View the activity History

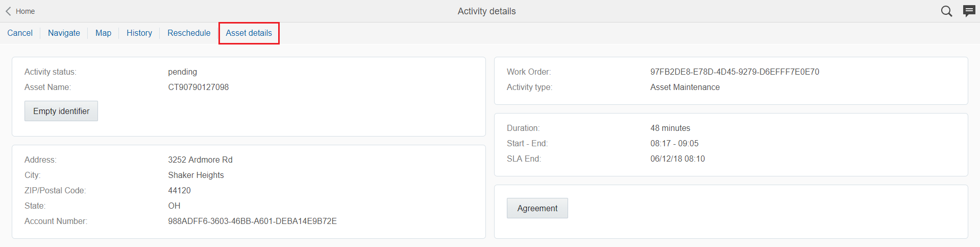(139, 33)
